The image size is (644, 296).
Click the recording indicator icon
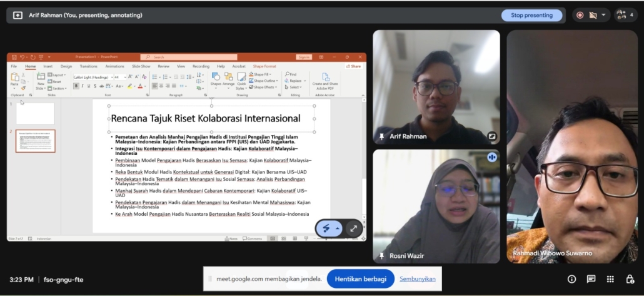coord(580,15)
